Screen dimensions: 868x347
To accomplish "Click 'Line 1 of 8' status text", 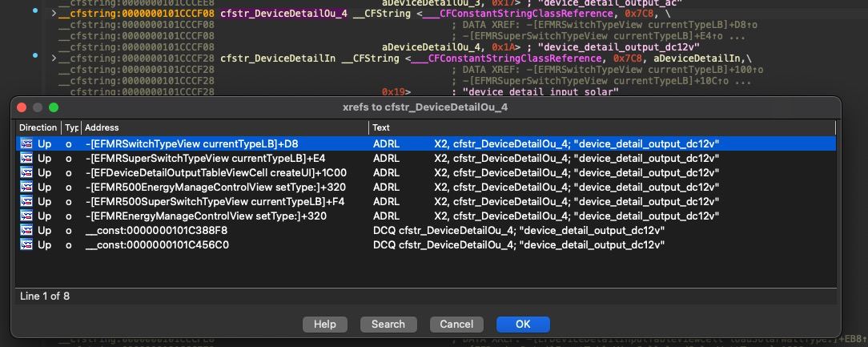I will tap(45, 296).
